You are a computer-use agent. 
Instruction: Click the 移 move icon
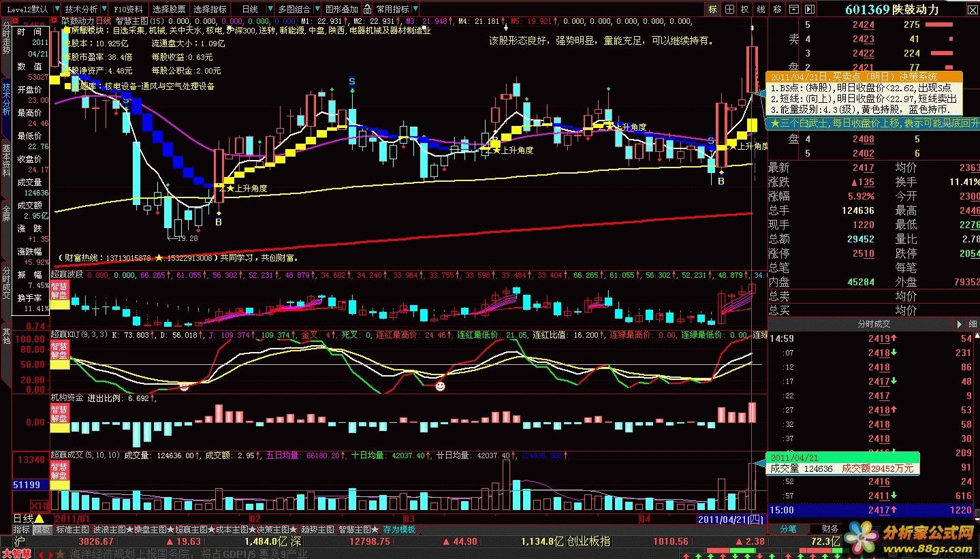point(778,9)
